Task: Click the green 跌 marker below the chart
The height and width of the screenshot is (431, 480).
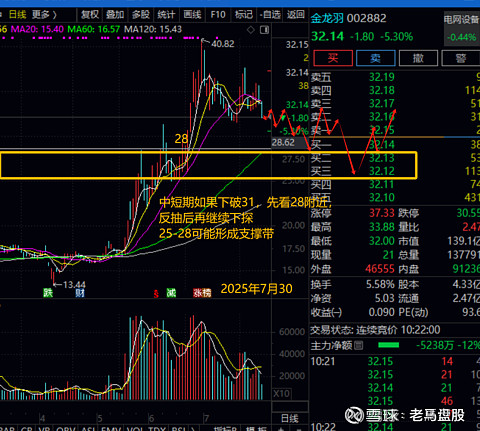Action: (x=48, y=293)
